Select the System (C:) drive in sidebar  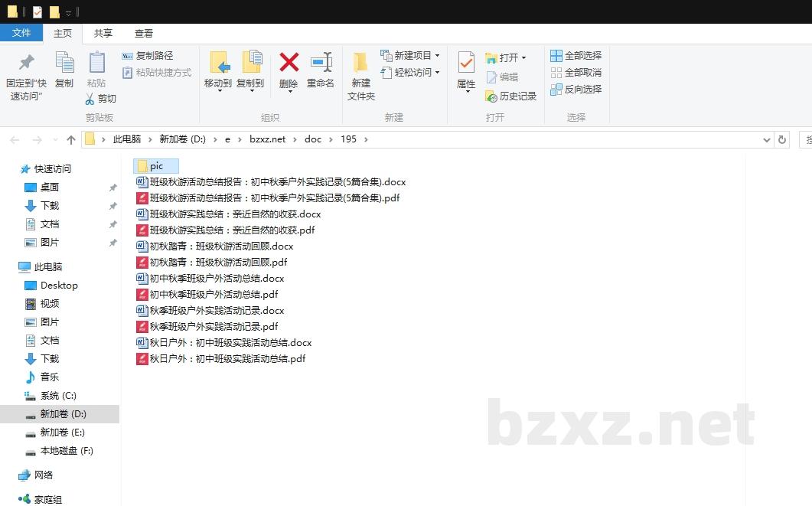[x=58, y=396]
